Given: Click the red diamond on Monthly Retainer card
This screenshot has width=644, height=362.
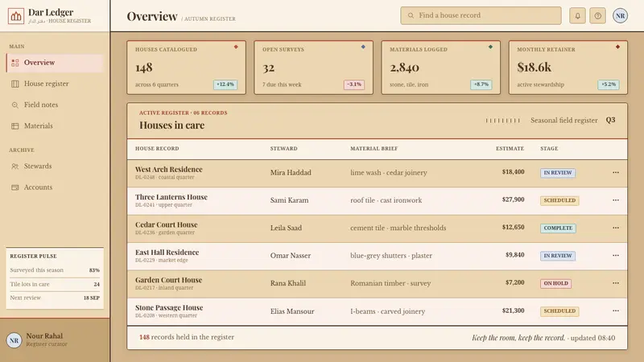Looking at the screenshot, I should (617, 47).
